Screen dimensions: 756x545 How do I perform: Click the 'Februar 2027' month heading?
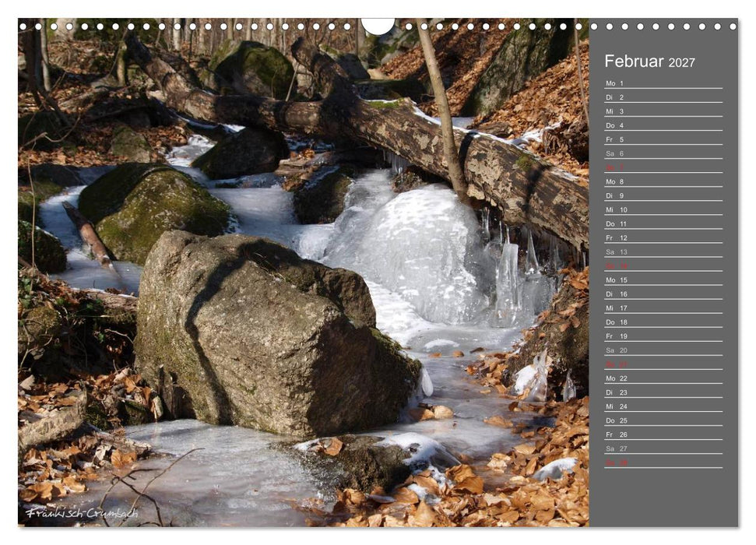(x=649, y=62)
